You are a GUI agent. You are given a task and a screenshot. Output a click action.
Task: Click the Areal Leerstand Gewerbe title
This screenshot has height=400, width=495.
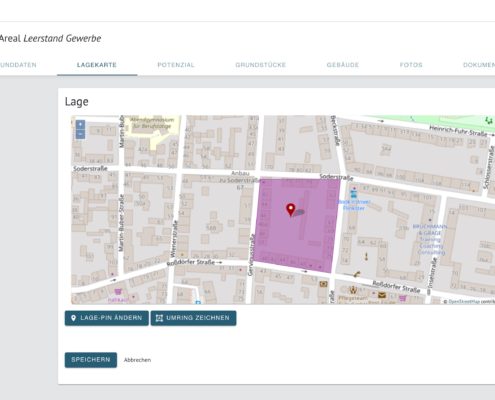coord(50,38)
